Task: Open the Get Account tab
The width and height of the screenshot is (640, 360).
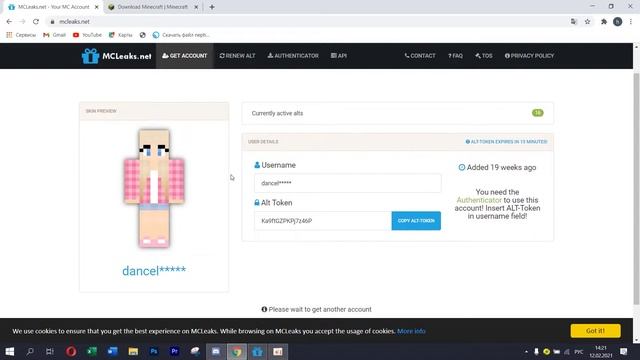Action: click(184, 56)
